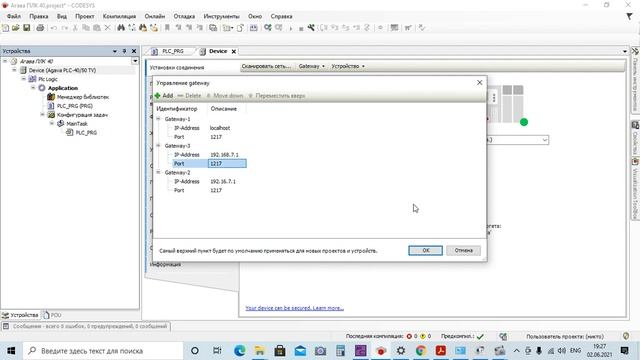The image size is (640, 360).
Task: Click the Start play triangle icon
Action: pyautogui.click(x=291, y=28)
